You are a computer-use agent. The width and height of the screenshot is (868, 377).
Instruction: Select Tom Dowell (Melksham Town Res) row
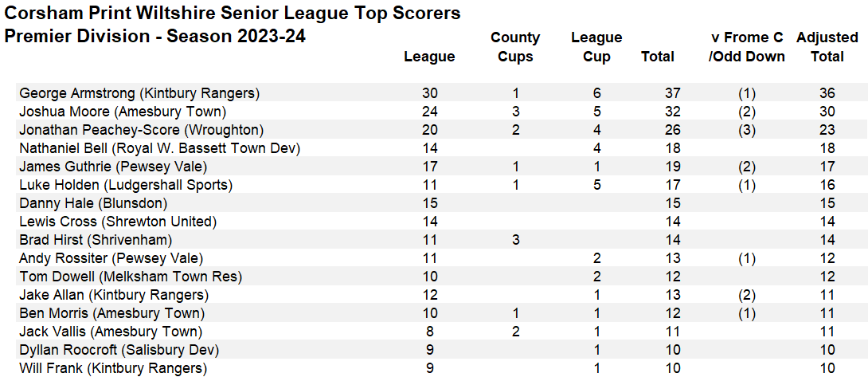tap(131, 277)
